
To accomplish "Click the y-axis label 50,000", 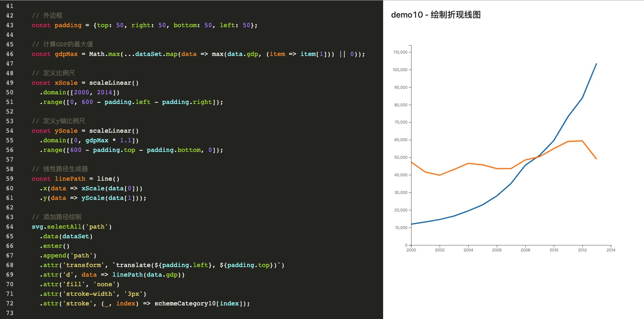I will tap(401, 157).
